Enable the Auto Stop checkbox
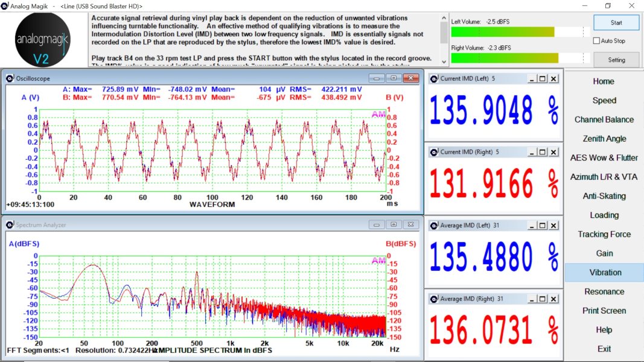Image resolution: width=644 pixels, height=362 pixels. coord(596,41)
